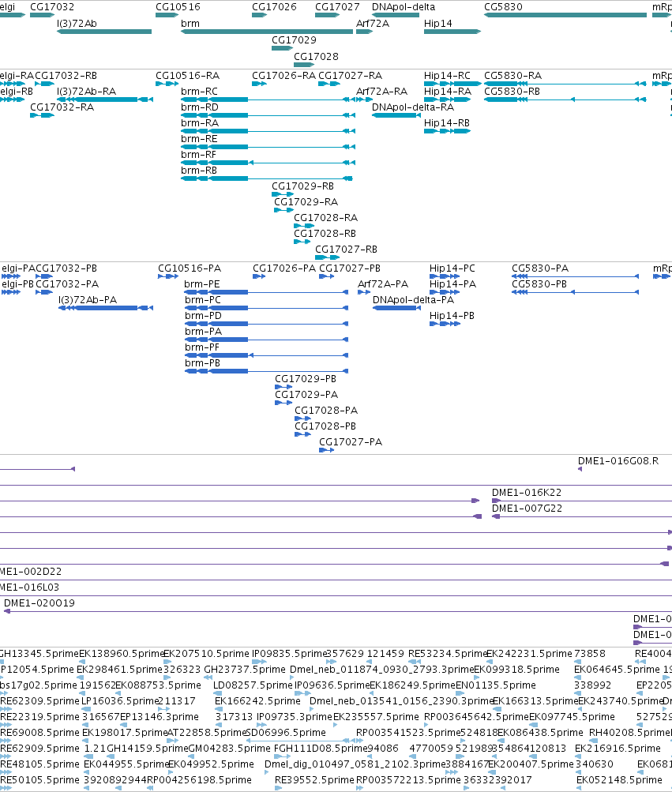
Task: Click the brm-PE protein label
Action: (x=202, y=283)
